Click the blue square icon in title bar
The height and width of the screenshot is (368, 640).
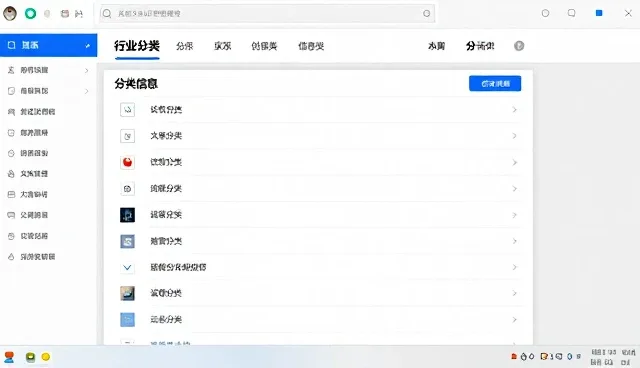(599, 13)
